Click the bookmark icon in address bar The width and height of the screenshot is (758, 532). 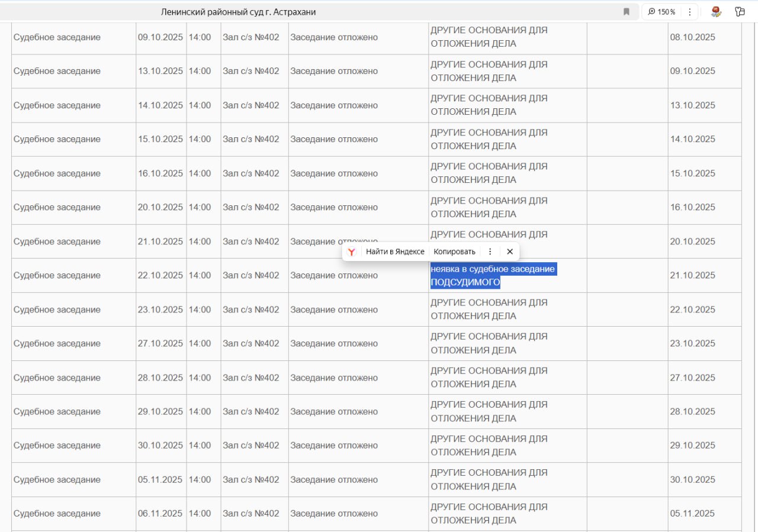coord(627,12)
